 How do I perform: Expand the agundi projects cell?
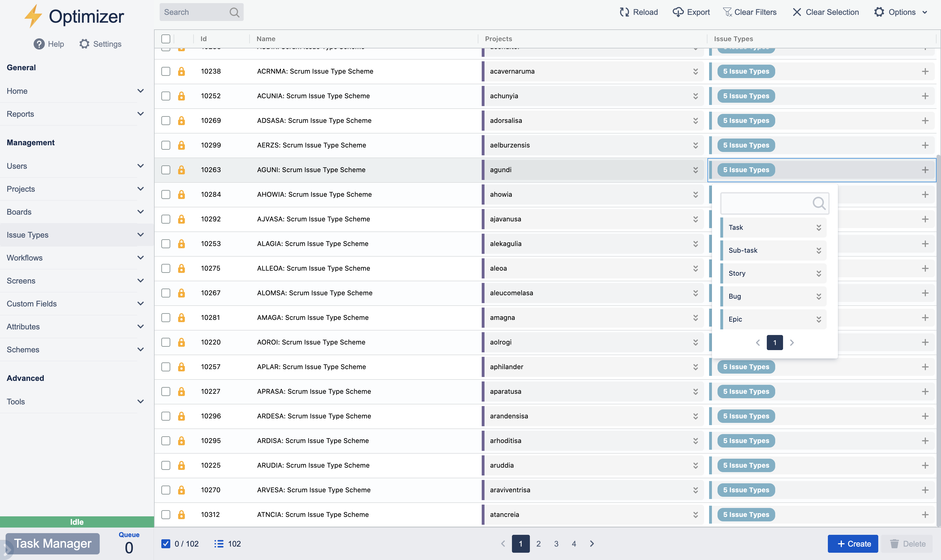click(695, 170)
